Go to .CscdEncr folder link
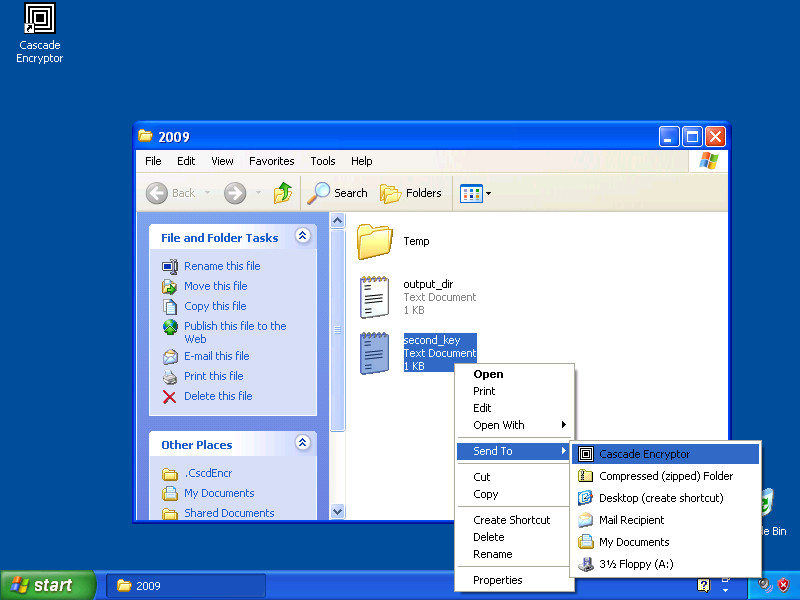This screenshot has height=600, width=800. point(208,473)
